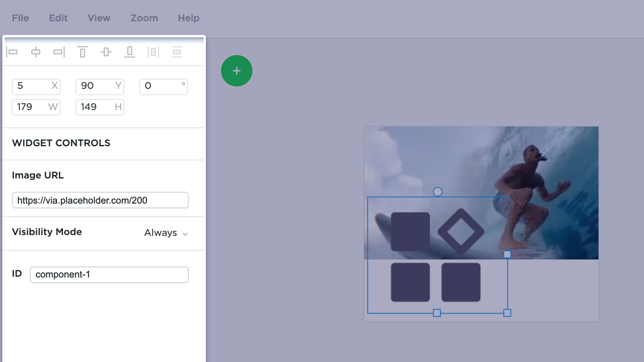Click the Image URL input field
The width and height of the screenshot is (644, 362).
point(100,200)
